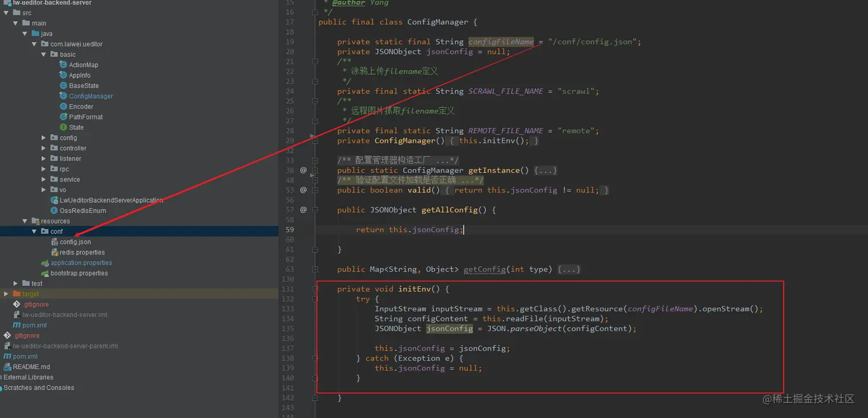Click the file icon beside config.json
This screenshot has height=418, width=868.
click(x=55, y=242)
